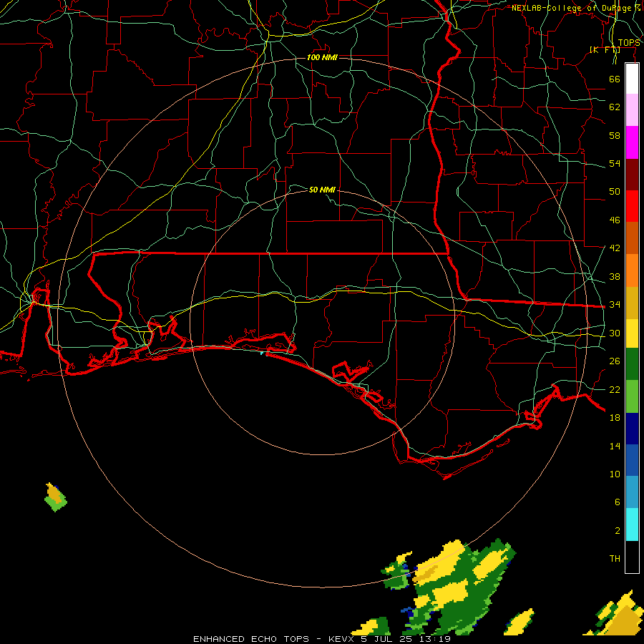The height and width of the screenshot is (644, 644).
Task: Click the legend value 62
Action: click(x=615, y=107)
